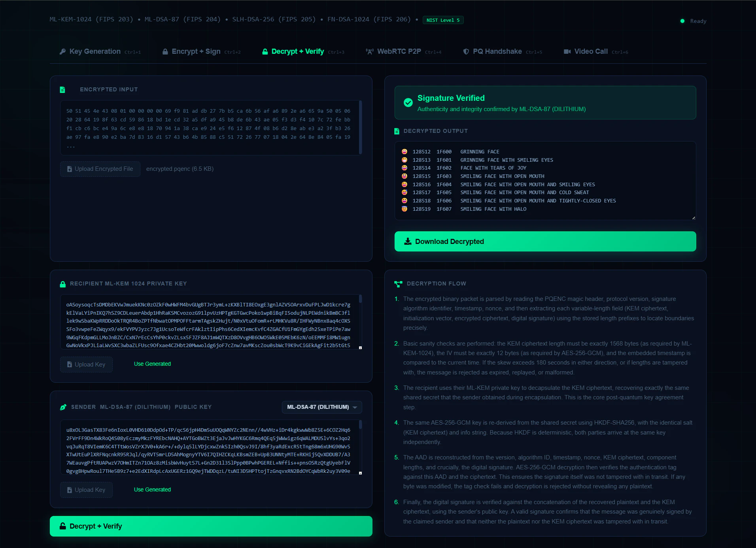Click the green Ready status dot
Viewport: 756px width, 548px height.
[x=682, y=21]
